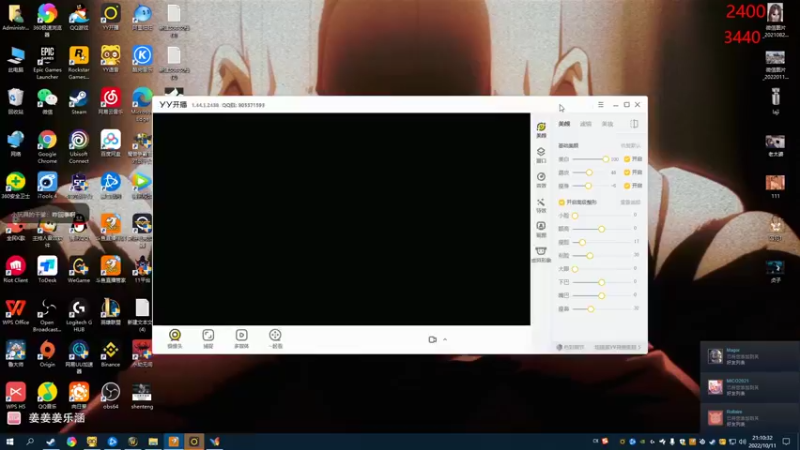Open the Riot Client desktop icon
Image resolution: width=800 pixels, height=450 pixels.
[15, 269]
